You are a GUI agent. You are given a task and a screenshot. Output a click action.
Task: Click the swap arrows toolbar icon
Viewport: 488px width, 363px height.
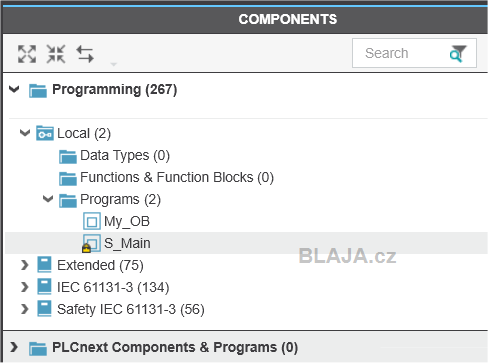[x=85, y=54]
